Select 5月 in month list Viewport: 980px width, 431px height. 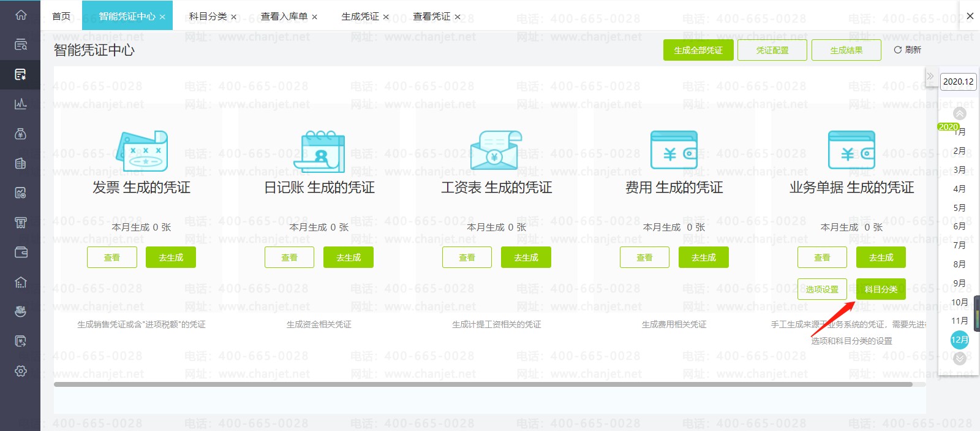click(960, 208)
